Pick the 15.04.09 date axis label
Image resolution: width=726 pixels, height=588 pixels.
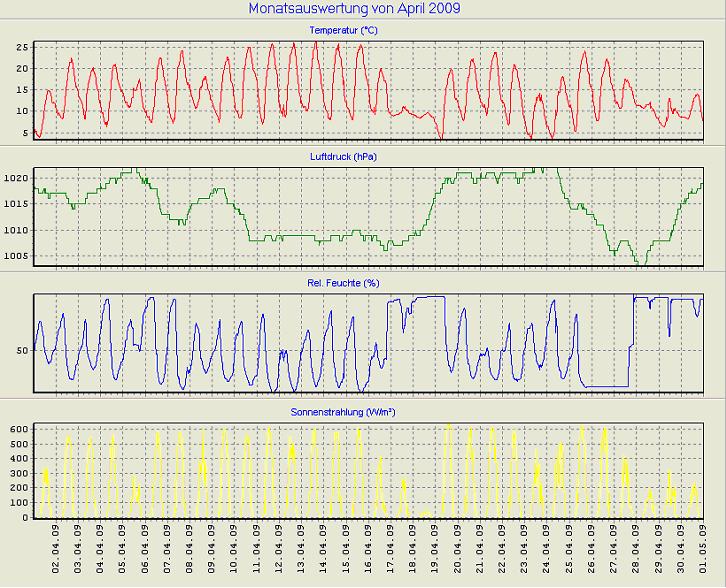tap(347, 552)
